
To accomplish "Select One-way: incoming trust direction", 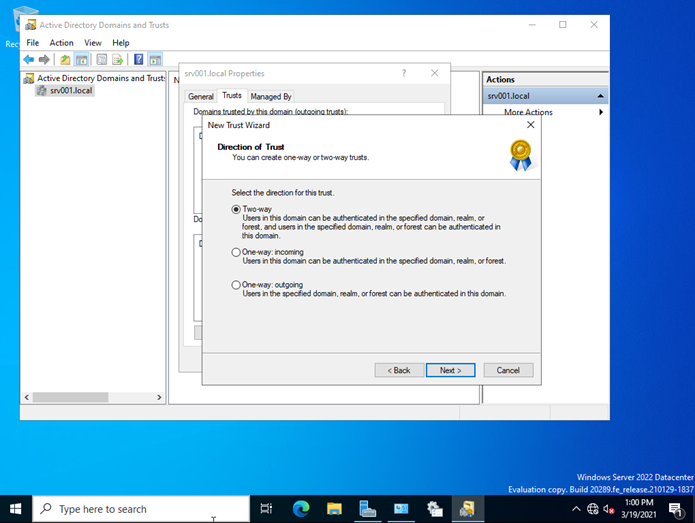I will click(x=236, y=253).
